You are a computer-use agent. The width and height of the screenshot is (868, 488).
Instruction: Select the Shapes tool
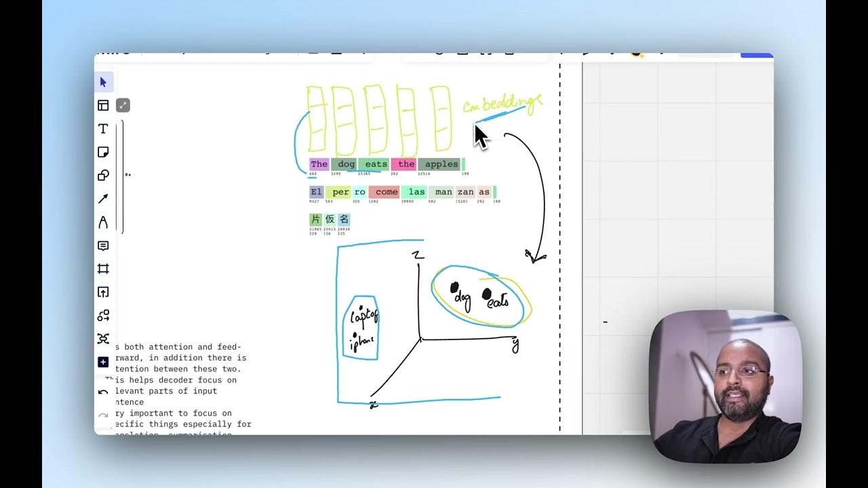click(103, 176)
